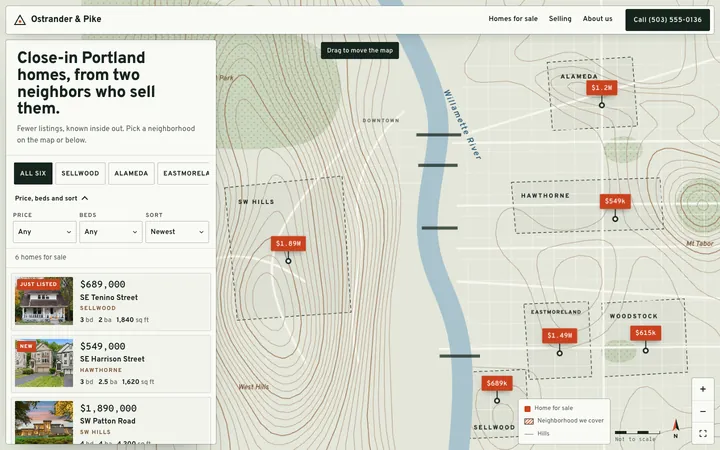Click the Downtown map label
Screen dimensions: 720x450
point(381,120)
